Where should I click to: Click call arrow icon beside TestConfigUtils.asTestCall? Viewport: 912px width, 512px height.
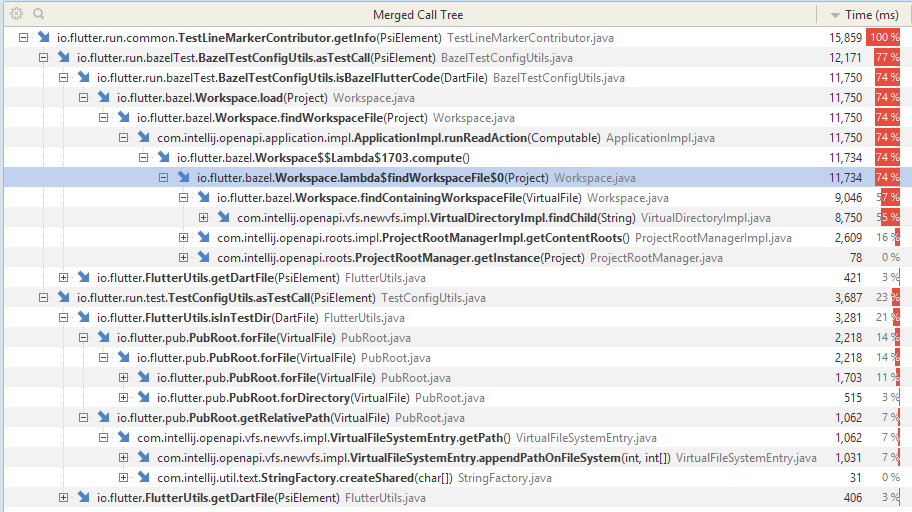pyautogui.click(x=64, y=297)
